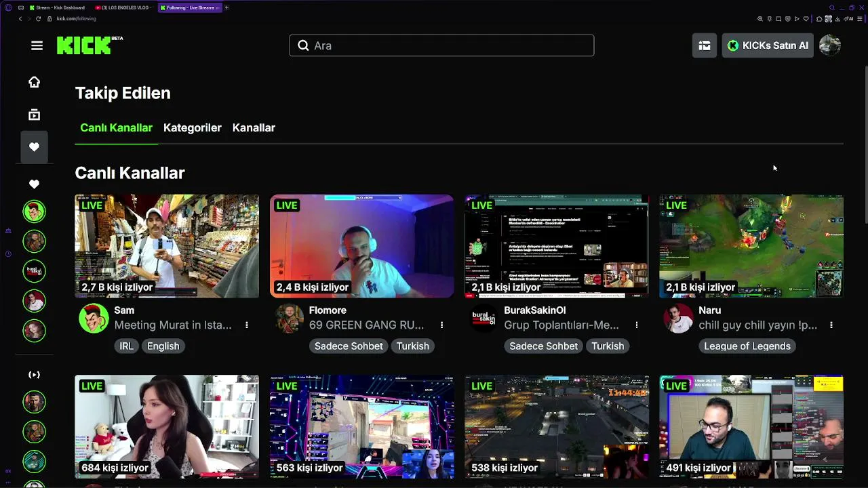Open stream title "Meeting Murat in Ista..."

[173, 325]
